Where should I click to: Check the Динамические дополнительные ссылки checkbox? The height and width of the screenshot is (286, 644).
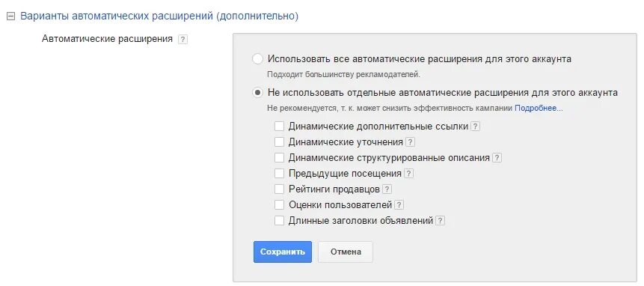pos(279,126)
